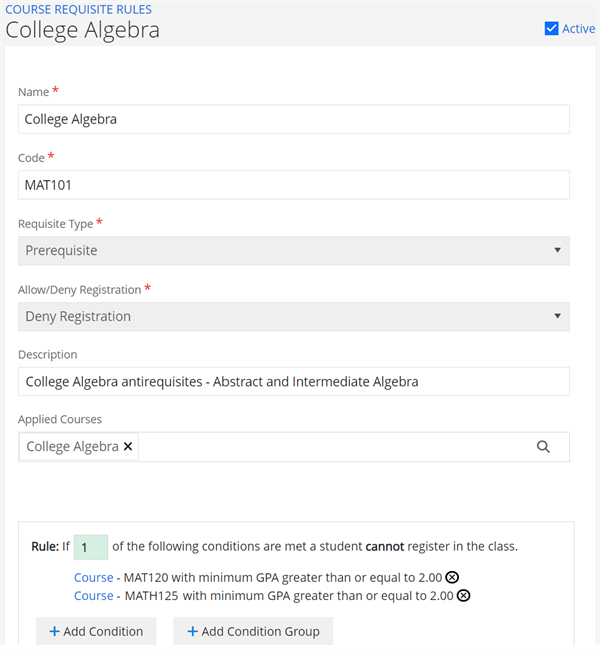
Task: Go to Course Requisite Rules breadcrumb
Action: [x=78, y=9]
